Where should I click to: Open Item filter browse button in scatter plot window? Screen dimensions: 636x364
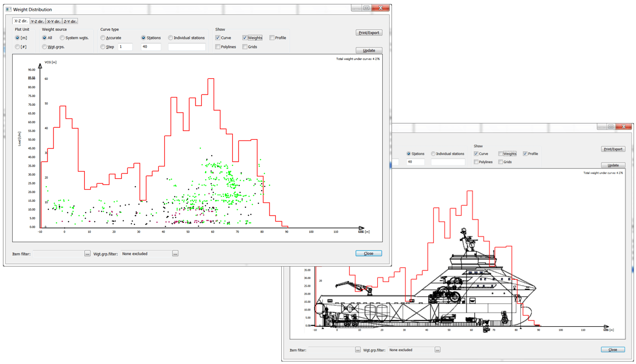coord(87,254)
